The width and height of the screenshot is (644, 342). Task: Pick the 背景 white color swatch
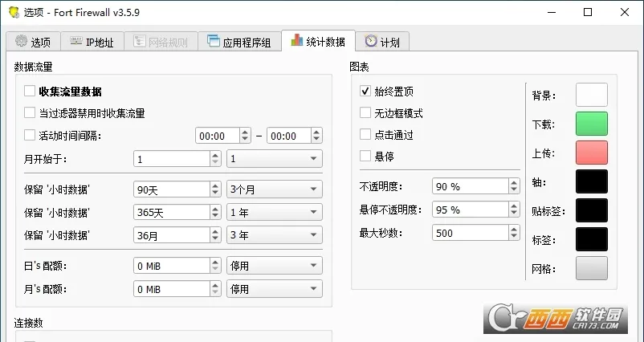click(x=592, y=95)
